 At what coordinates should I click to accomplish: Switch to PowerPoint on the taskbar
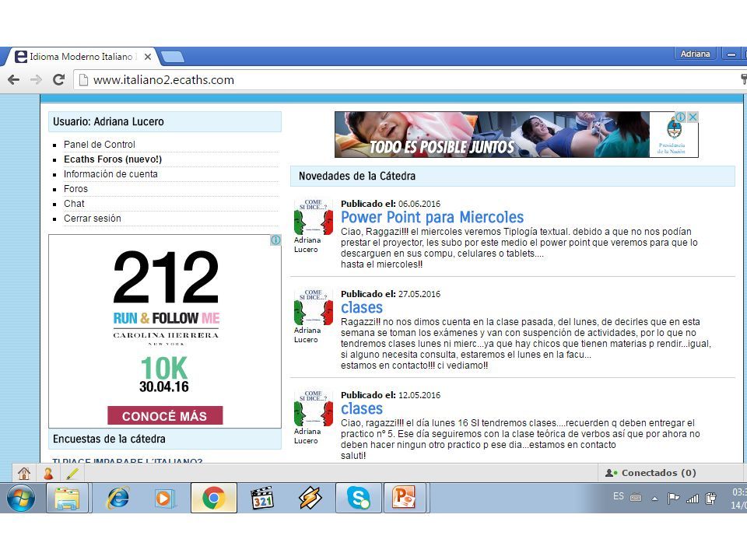coord(404,498)
